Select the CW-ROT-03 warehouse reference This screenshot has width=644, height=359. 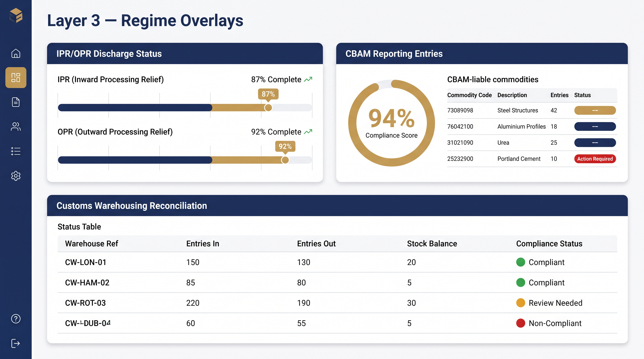point(85,303)
